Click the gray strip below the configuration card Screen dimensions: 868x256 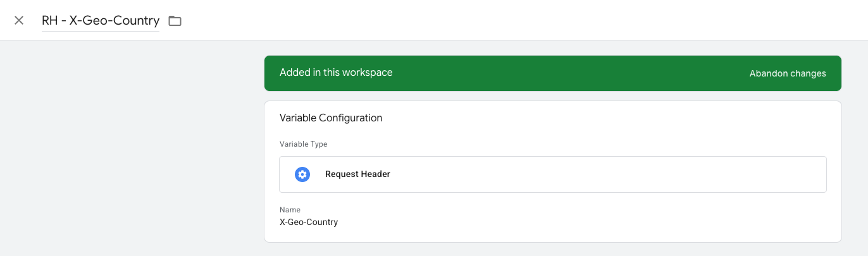(x=552, y=249)
